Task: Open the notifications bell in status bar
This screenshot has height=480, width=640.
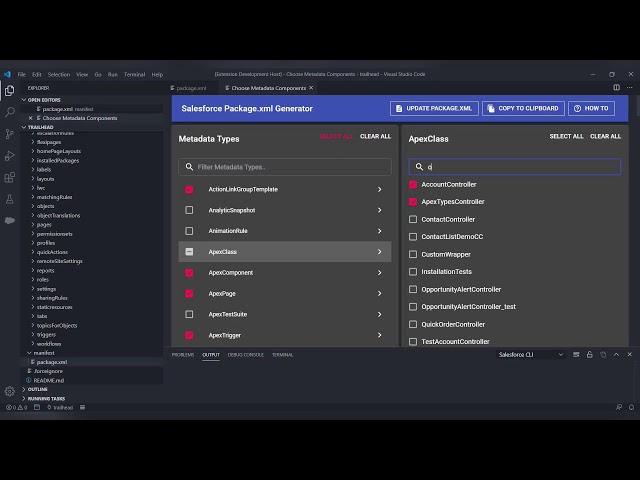Action: tap(631, 407)
